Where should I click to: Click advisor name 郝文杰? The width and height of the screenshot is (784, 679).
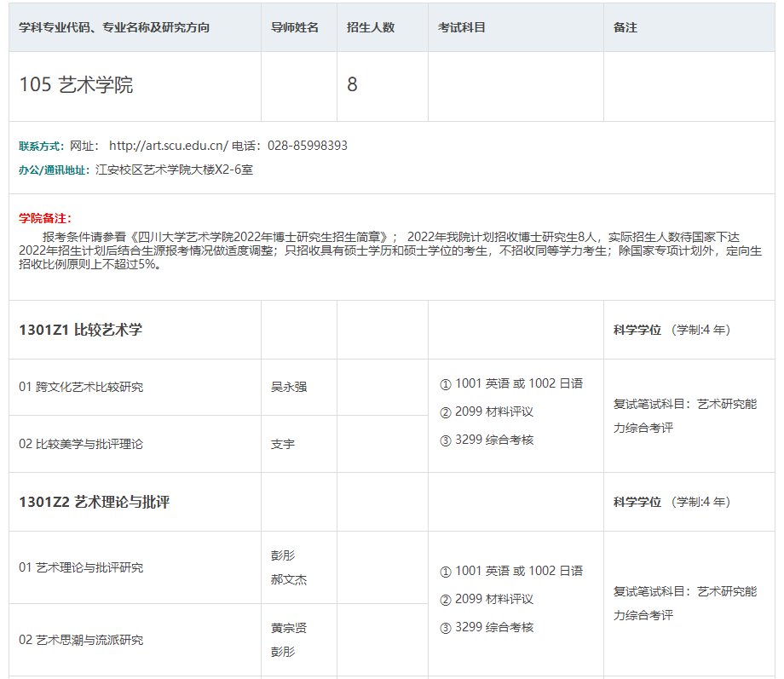coord(288,580)
